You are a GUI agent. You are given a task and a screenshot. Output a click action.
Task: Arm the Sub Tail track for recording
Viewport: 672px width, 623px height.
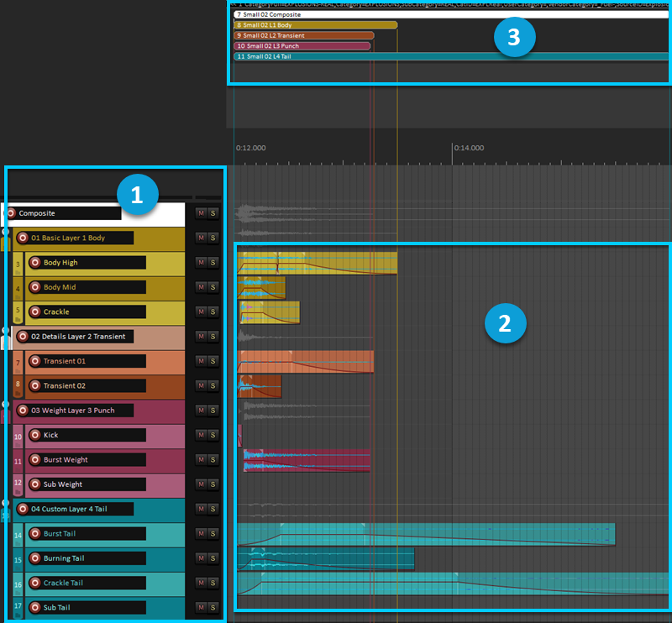pyautogui.click(x=35, y=607)
